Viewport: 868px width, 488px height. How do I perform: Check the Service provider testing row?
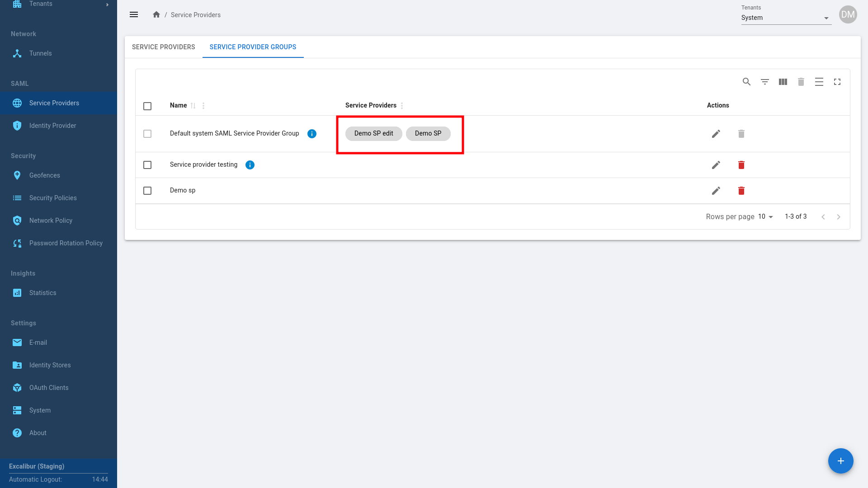[x=147, y=165]
